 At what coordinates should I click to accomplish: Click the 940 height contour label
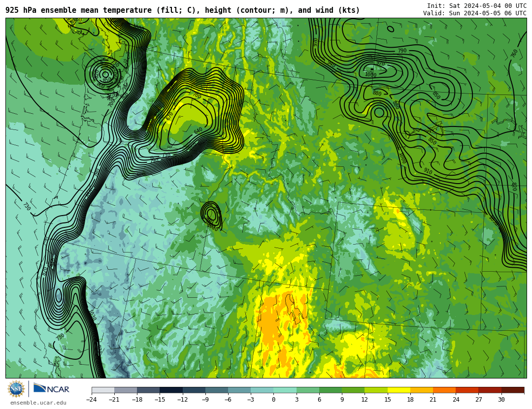click(x=331, y=64)
